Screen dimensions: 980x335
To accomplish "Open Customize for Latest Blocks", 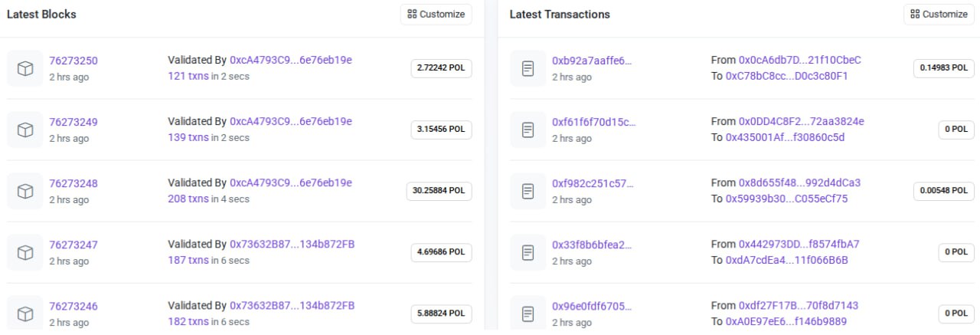I will coord(436,14).
